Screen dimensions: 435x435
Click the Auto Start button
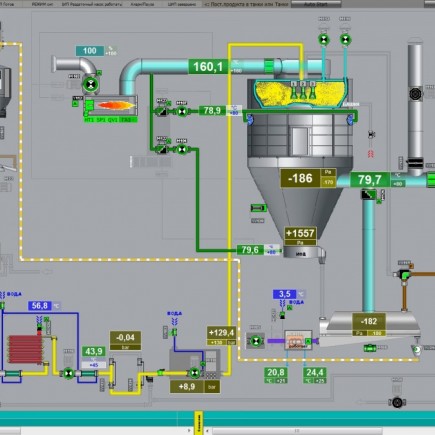tap(316, 4)
